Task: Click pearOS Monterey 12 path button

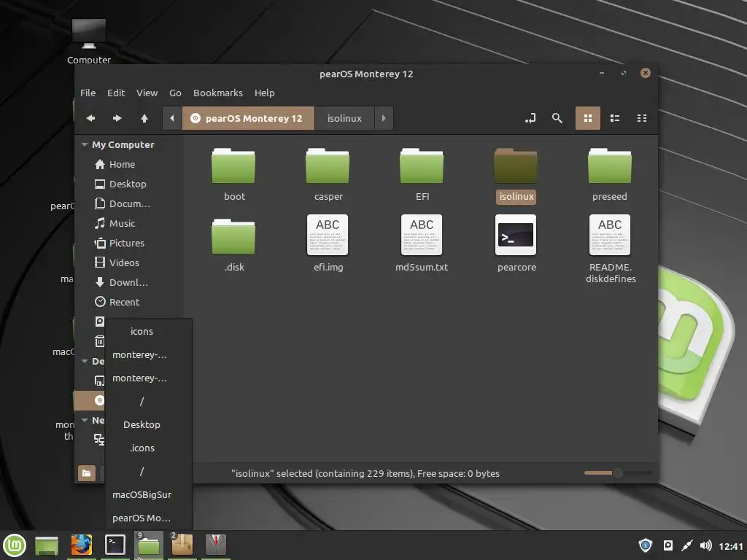Action: pos(248,118)
